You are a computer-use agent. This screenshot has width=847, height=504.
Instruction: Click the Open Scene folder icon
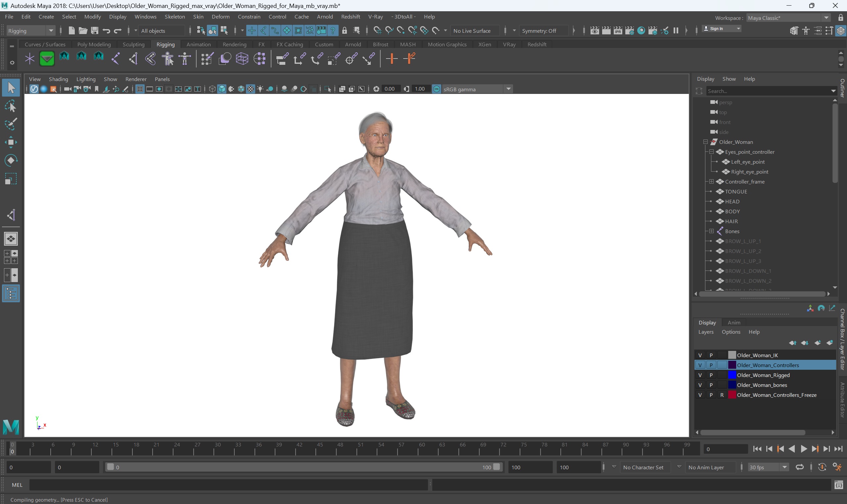coord(83,30)
